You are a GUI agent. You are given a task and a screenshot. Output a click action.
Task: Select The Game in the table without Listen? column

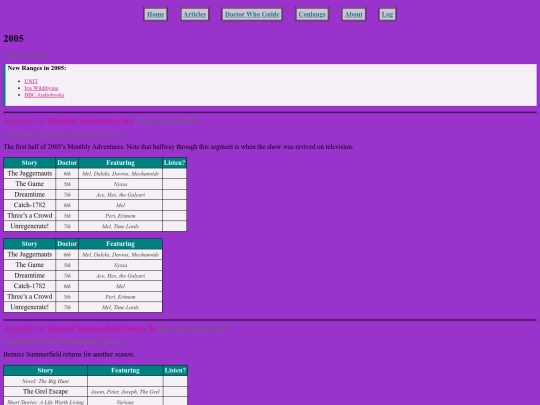coord(30,265)
